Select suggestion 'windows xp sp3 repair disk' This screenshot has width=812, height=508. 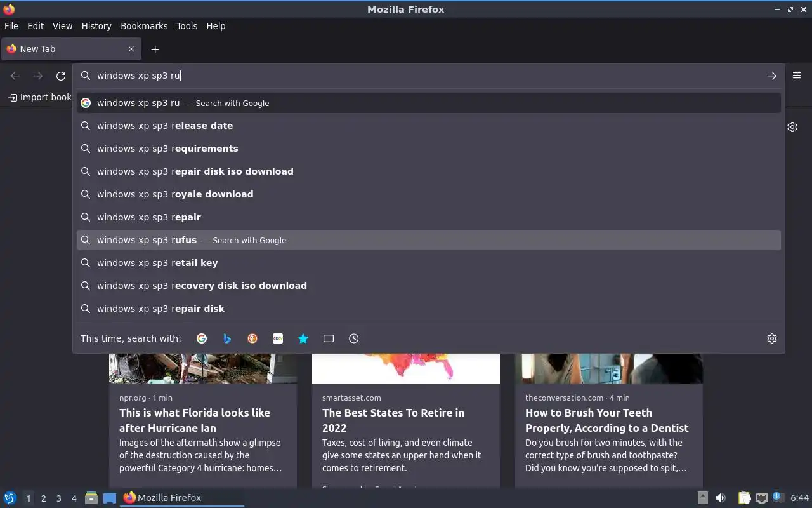coord(429,309)
